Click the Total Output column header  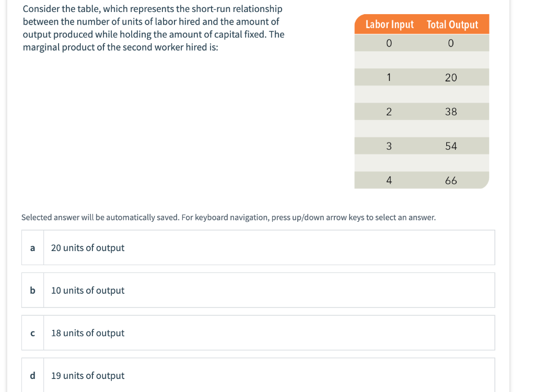[x=452, y=24]
